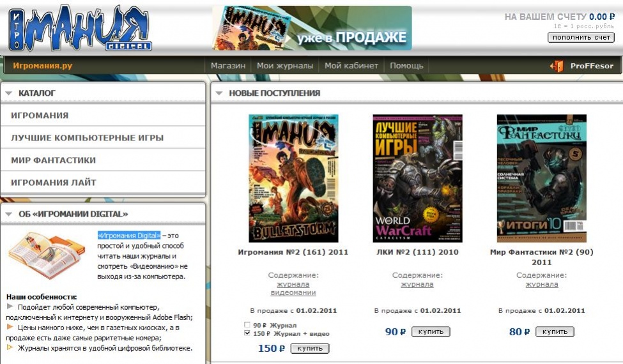Open the Магазин menu item

pos(228,66)
